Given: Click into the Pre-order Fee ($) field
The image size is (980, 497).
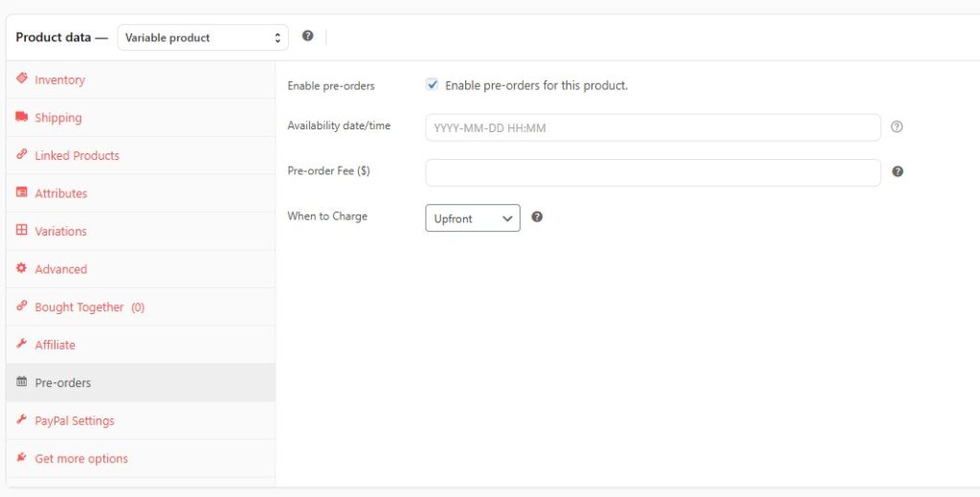Looking at the screenshot, I should coord(653,172).
